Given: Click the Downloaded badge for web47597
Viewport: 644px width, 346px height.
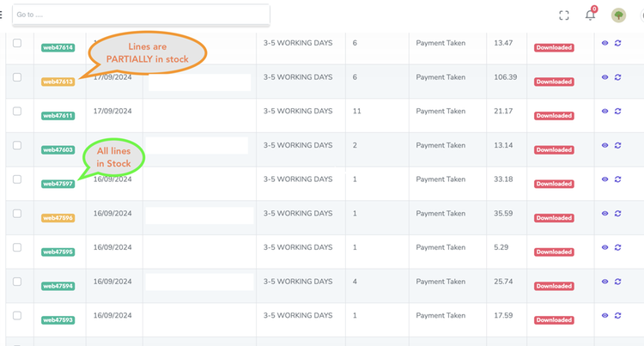Looking at the screenshot, I should coord(554,184).
